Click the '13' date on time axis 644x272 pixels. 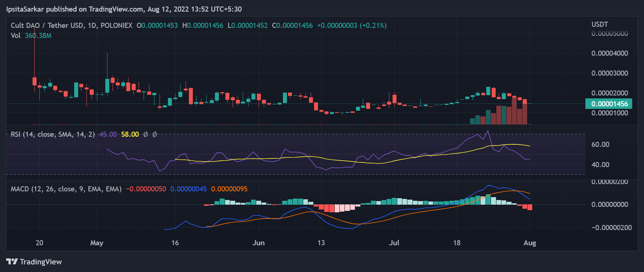[321, 243]
